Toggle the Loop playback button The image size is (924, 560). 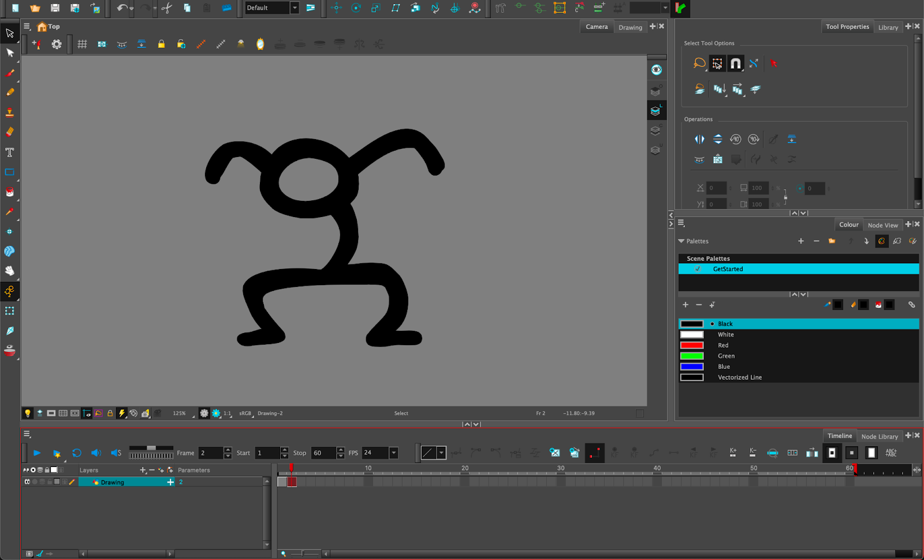coord(76,453)
